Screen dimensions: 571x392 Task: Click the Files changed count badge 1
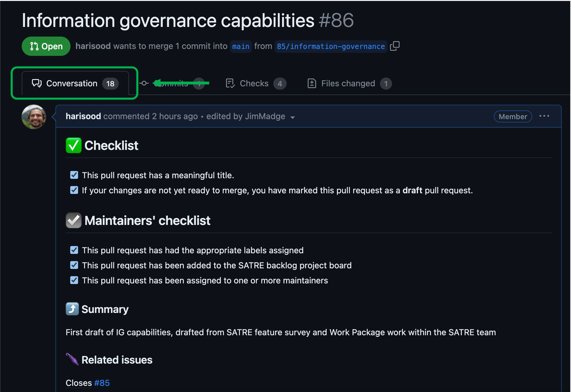click(386, 84)
